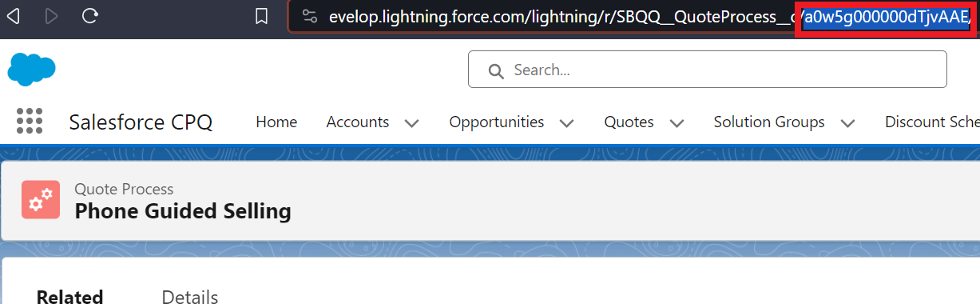This screenshot has height=304, width=980.
Task: Click the highlighted record ID in URL
Action: 887,17
